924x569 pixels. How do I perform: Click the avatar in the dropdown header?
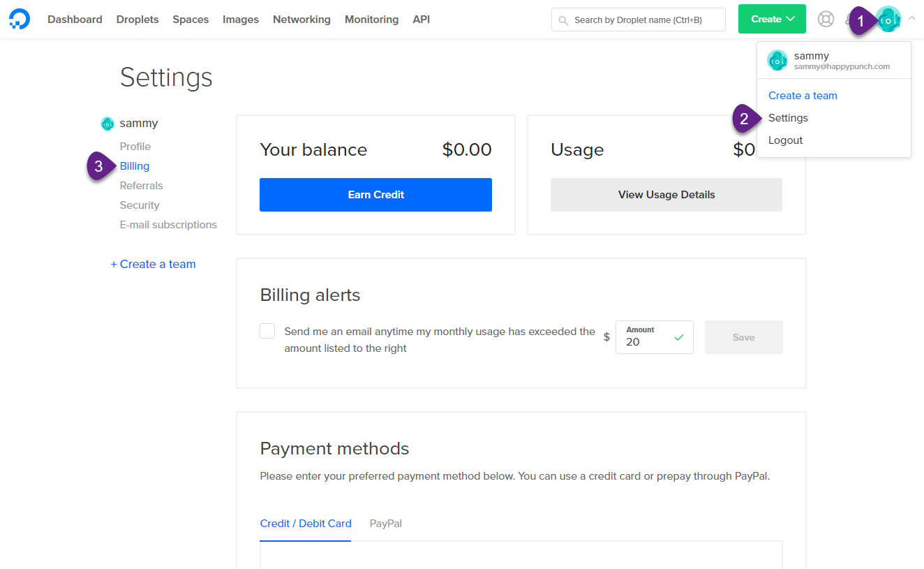click(777, 61)
